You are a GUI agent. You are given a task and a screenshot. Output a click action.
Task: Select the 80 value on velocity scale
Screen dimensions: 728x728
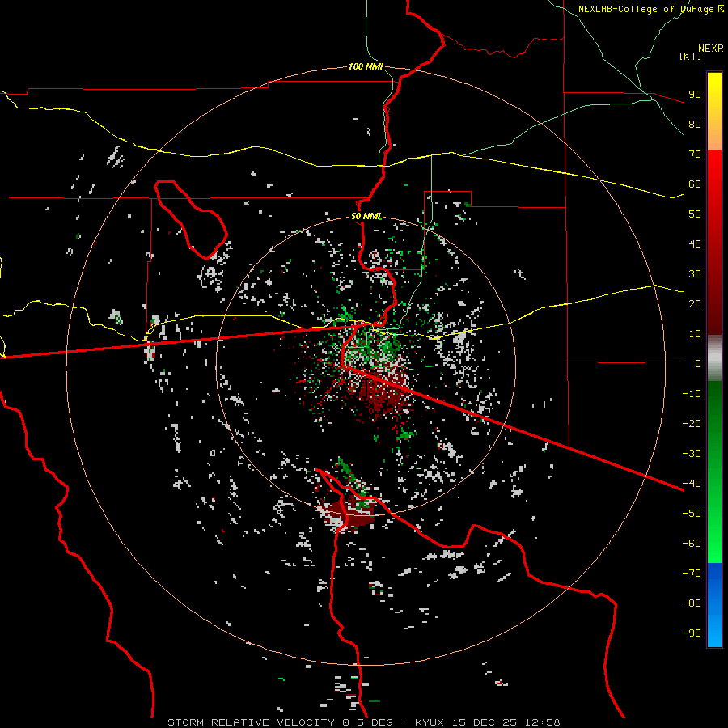[x=695, y=124]
